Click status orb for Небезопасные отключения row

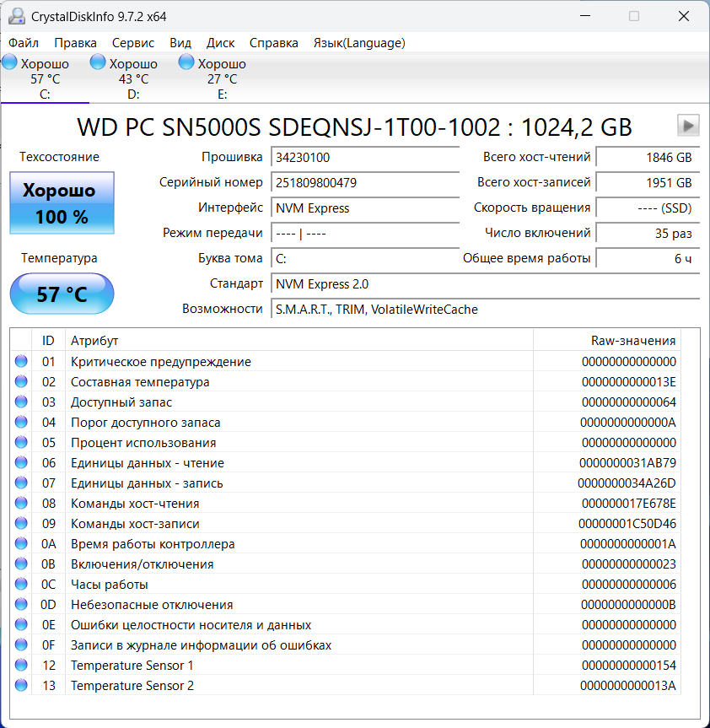coord(21,604)
